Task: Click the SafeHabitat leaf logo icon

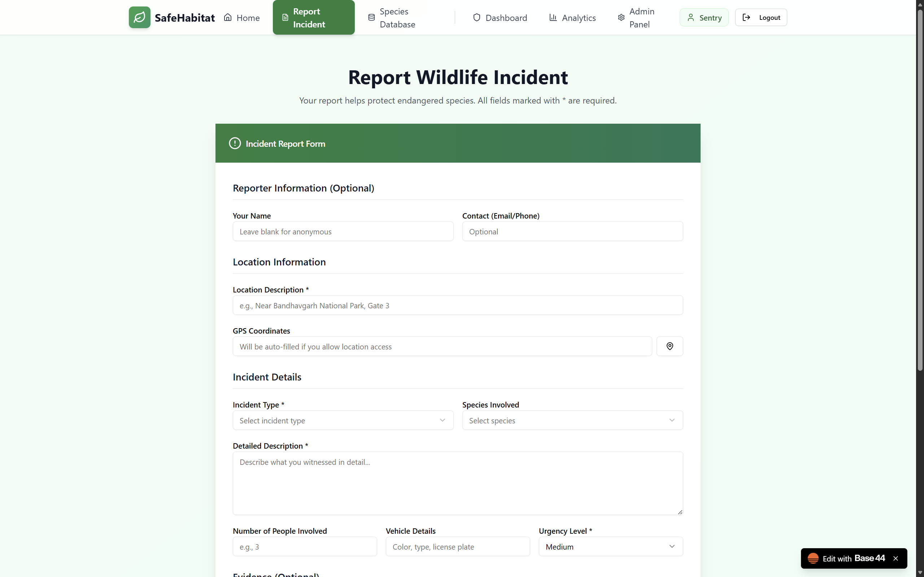Action: [x=139, y=17]
